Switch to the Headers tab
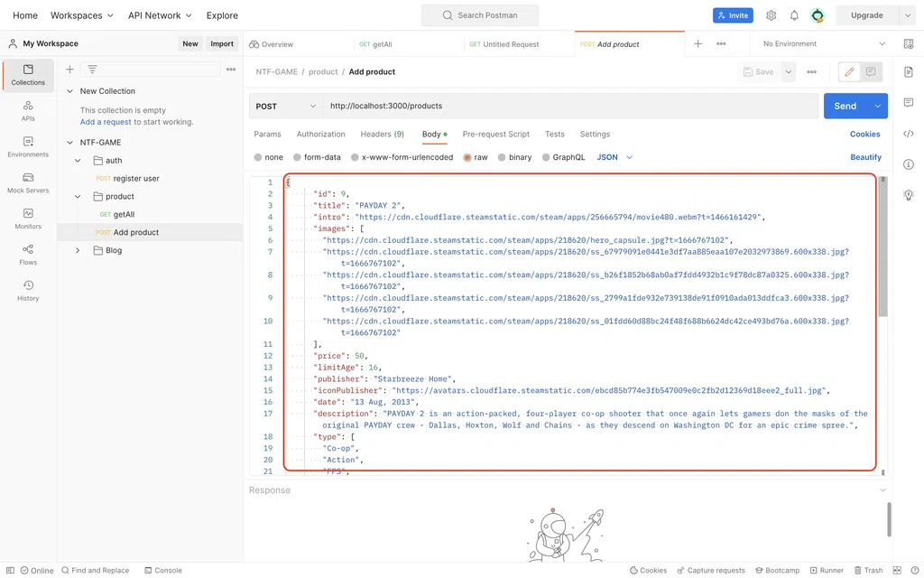Screen dimensions: 924x578 (x=383, y=135)
